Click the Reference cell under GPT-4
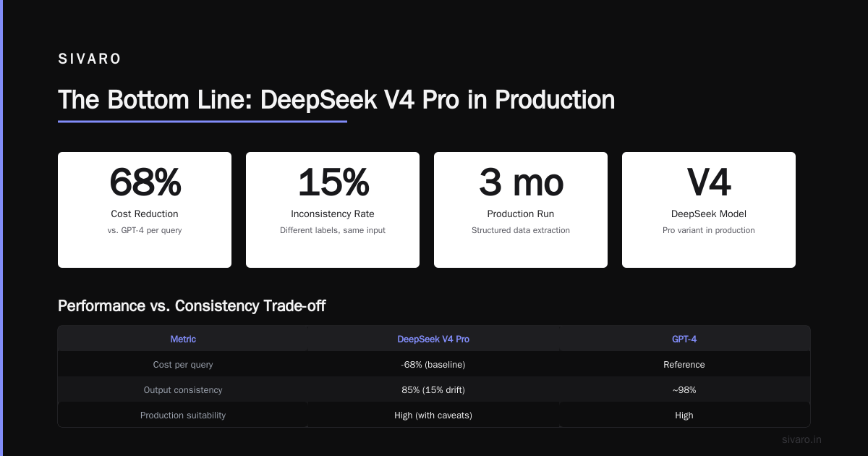This screenshot has width=868, height=456. 684,365
